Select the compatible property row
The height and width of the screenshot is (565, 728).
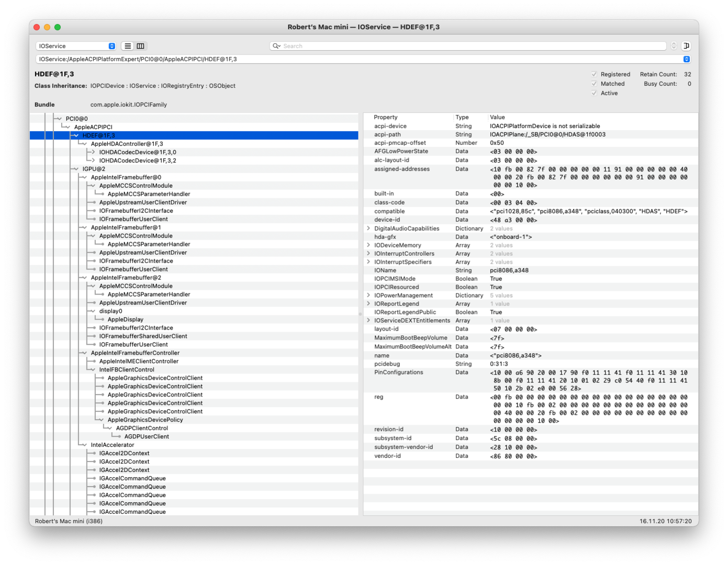pyautogui.click(x=531, y=211)
